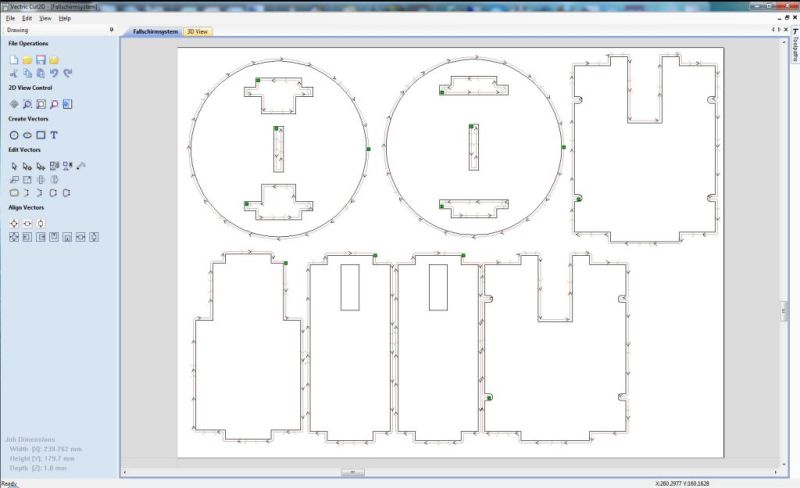Image resolution: width=800 pixels, height=488 pixels.
Task: Select the Draw Circle tool
Action: [14, 134]
